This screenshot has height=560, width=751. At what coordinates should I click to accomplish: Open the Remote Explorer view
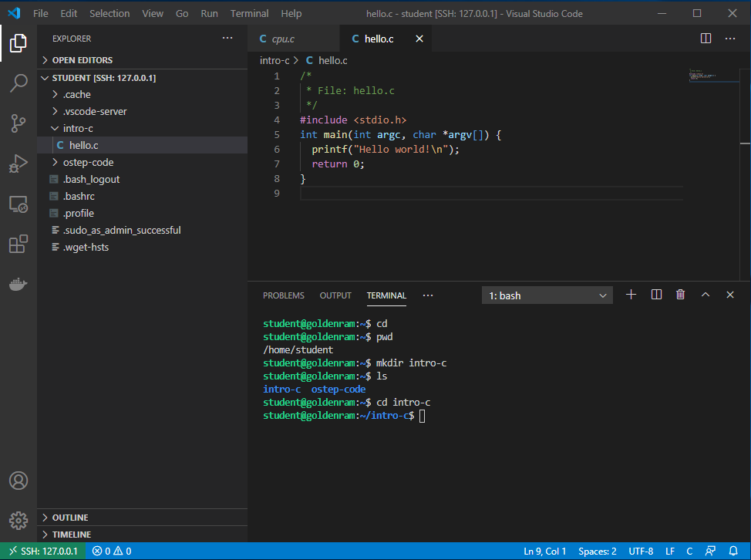pos(19,204)
